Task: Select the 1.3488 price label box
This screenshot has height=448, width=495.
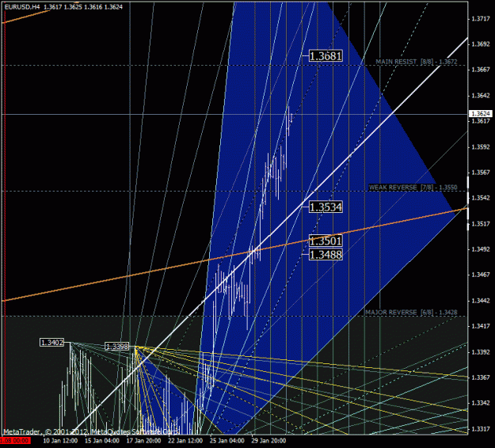Action: [326, 254]
